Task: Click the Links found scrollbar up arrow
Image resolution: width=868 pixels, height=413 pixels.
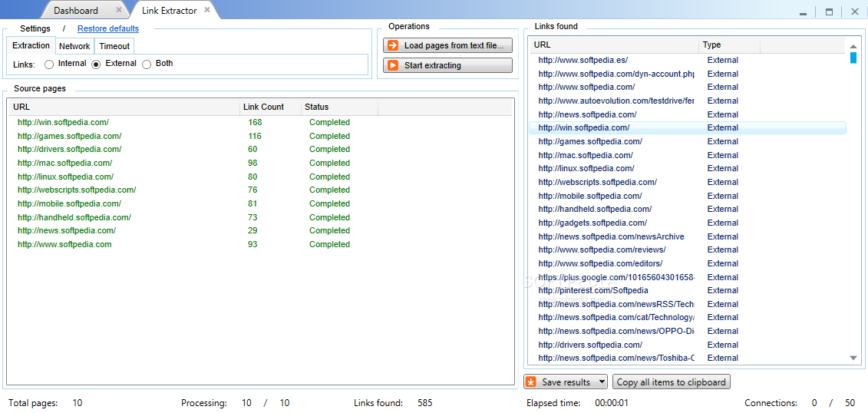Action: pos(853,46)
